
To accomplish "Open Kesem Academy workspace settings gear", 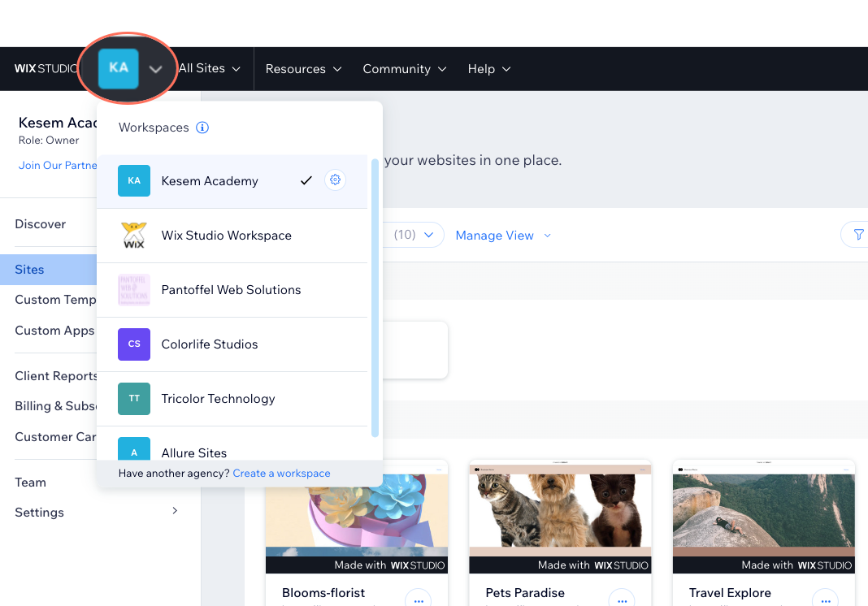I will point(335,180).
